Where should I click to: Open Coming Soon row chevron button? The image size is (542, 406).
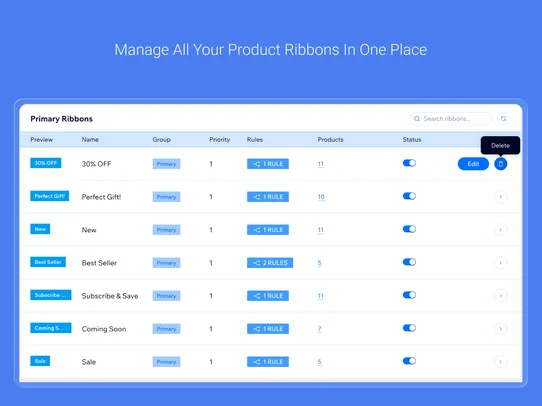501,329
